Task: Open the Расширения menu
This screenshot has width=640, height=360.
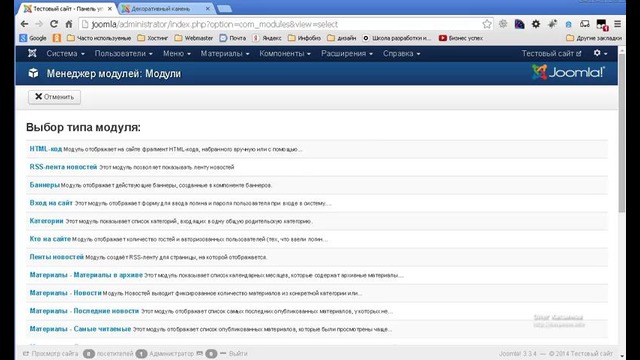Action: click(x=347, y=53)
